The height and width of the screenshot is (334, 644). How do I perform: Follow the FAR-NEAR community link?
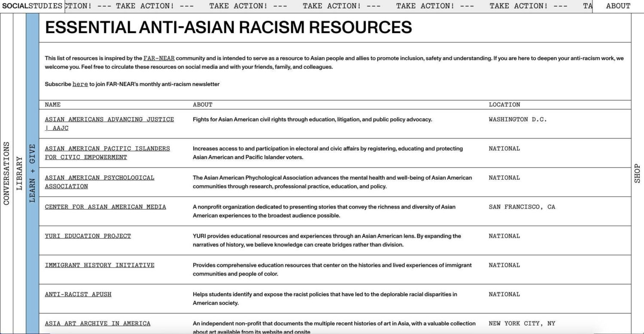(x=159, y=58)
